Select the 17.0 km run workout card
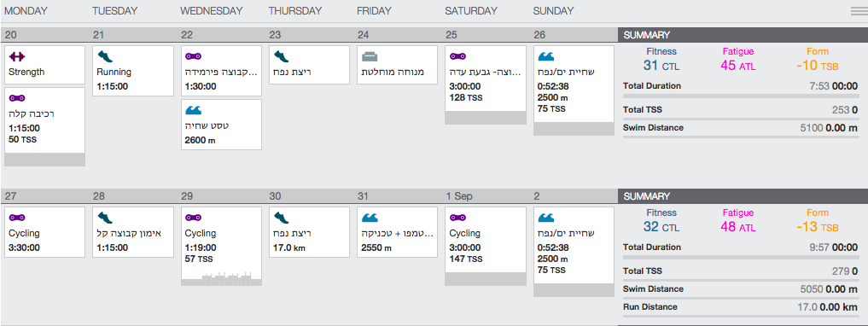The image size is (868, 326). coord(309,232)
